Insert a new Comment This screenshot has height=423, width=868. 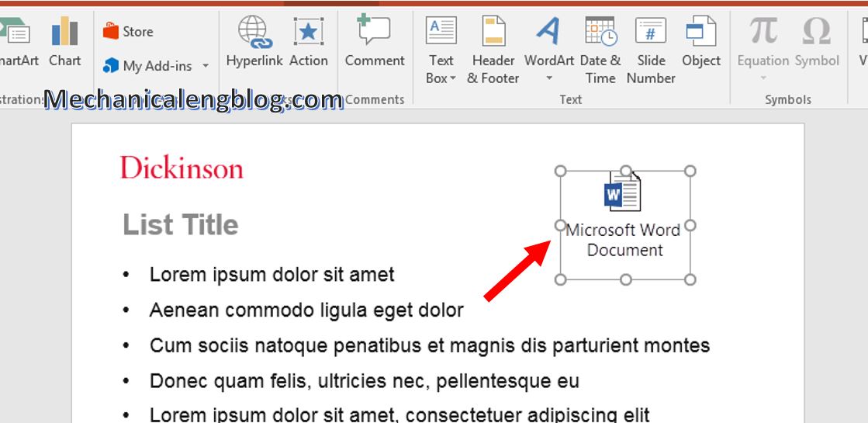coord(375,42)
